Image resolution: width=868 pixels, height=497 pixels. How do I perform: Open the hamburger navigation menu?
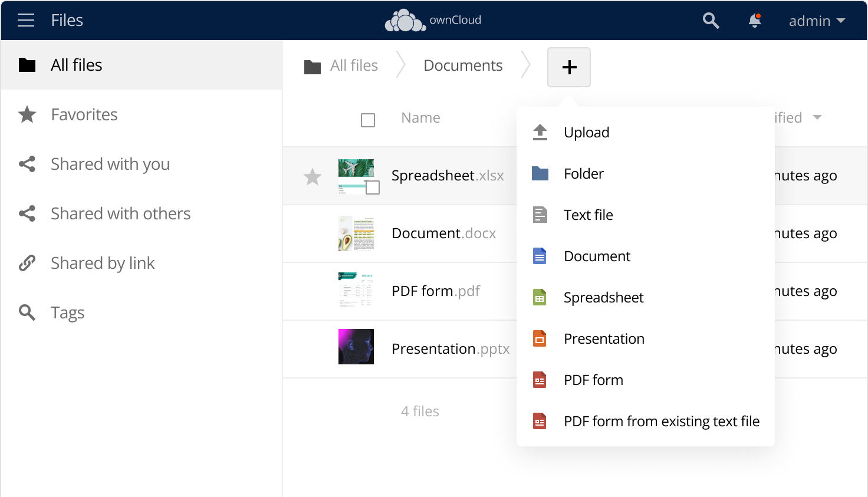click(x=26, y=21)
